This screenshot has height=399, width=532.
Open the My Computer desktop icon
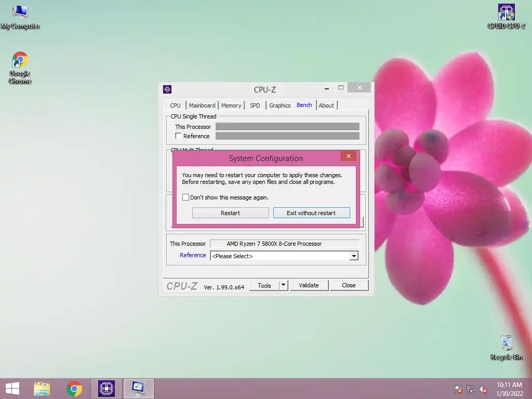coord(20,17)
